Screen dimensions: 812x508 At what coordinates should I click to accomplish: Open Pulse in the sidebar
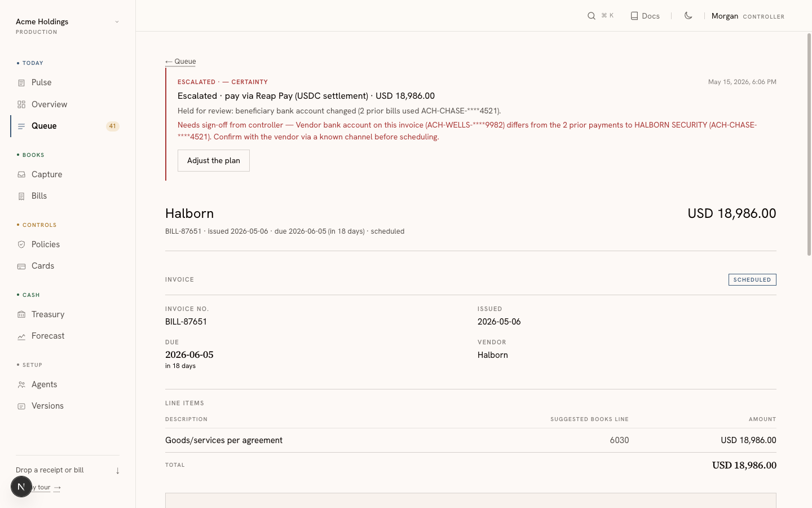point(68,83)
